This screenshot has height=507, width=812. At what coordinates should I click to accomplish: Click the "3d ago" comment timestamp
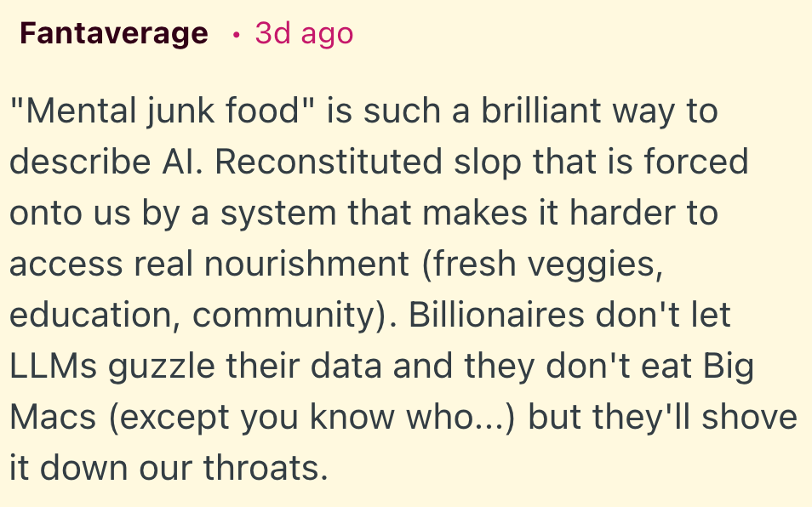pos(303,34)
